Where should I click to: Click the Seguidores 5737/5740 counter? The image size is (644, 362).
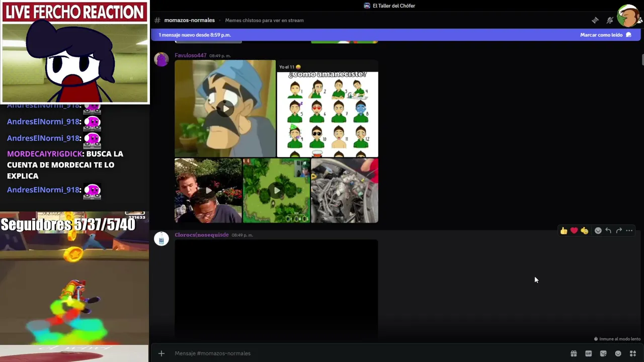tap(68, 225)
